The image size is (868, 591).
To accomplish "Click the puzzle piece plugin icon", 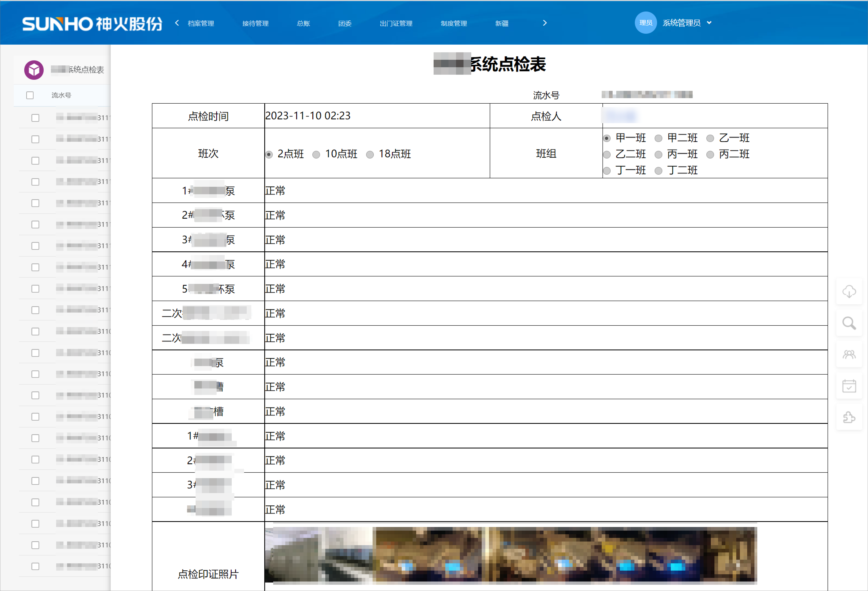I will [x=849, y=417].
